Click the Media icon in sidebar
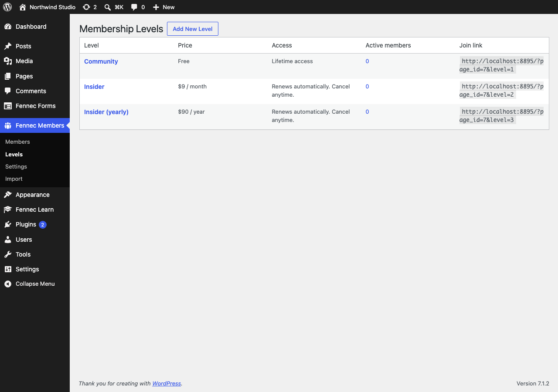 click(8, 61)
